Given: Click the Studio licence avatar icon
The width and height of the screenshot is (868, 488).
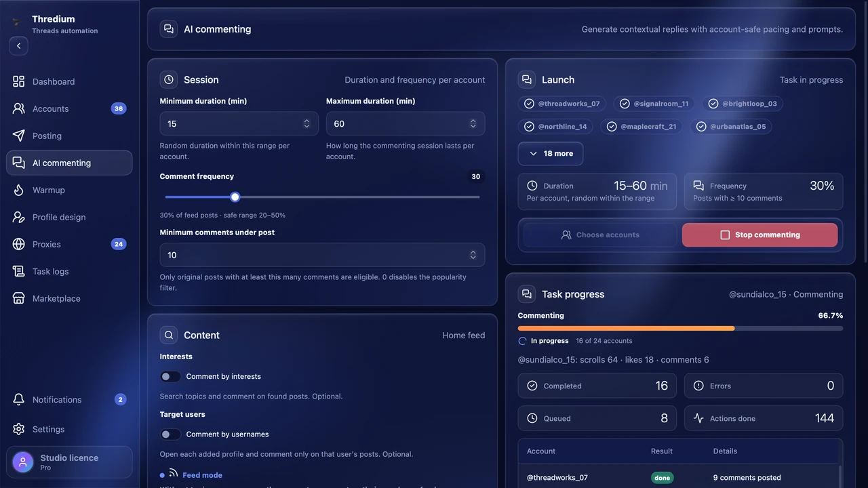Looking at the screenshot, I should (x=22, y=462).
